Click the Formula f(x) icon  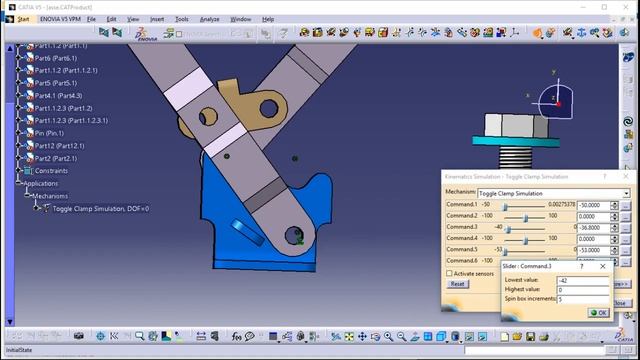tap(236, 337)
